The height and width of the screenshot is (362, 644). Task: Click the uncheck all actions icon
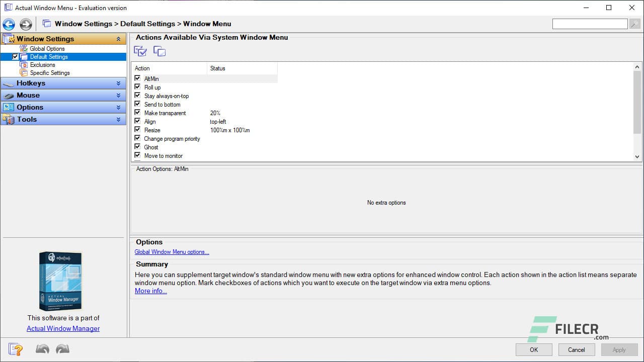tap(159, 51)
